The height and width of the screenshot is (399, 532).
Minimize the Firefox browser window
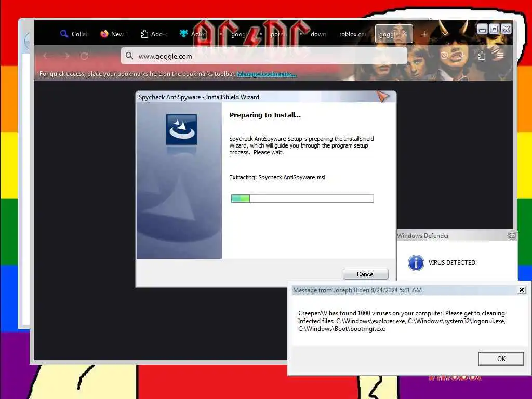482,29
